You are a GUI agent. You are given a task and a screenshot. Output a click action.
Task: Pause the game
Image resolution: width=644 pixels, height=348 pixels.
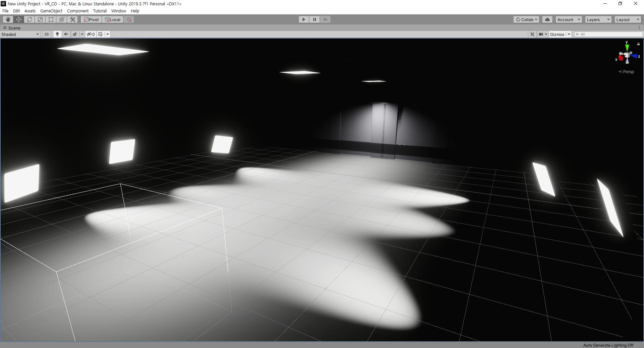pos(315,19)
